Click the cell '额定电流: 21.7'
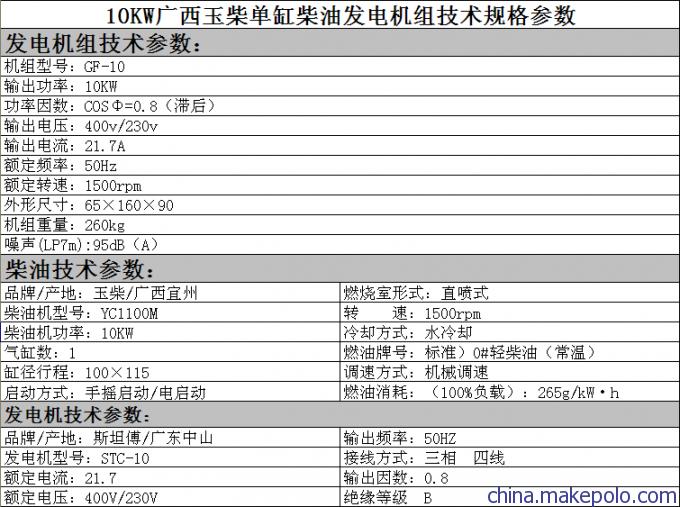This screenshot has width=680, height=507. pyautogui.click(x=170, y=478)
